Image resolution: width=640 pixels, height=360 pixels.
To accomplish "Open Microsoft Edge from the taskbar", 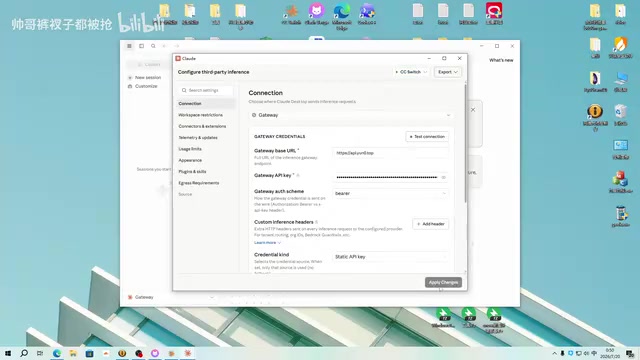I will 57,353.
